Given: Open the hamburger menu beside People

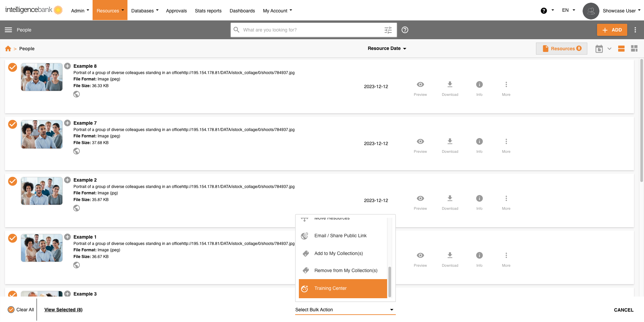Looking at the screenshot, I should (x=8, y=30).
